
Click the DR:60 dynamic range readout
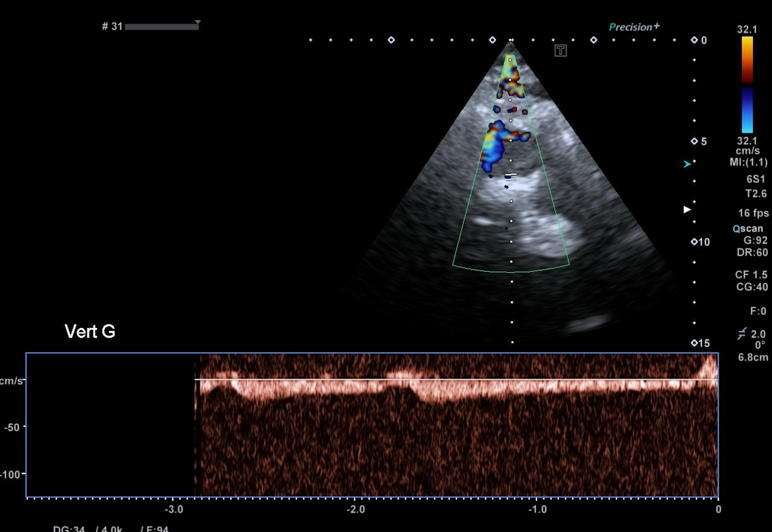(x=752, y=252)
